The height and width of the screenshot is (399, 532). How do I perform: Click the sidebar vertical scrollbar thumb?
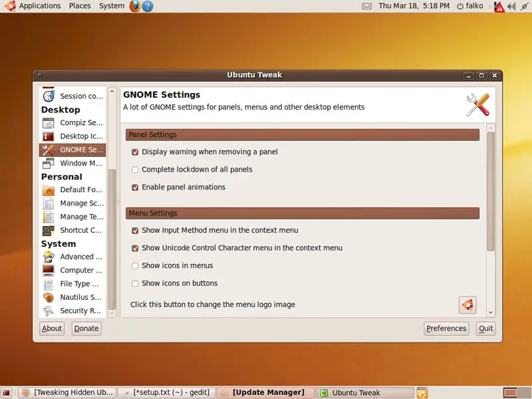click(x=112, y=239)
